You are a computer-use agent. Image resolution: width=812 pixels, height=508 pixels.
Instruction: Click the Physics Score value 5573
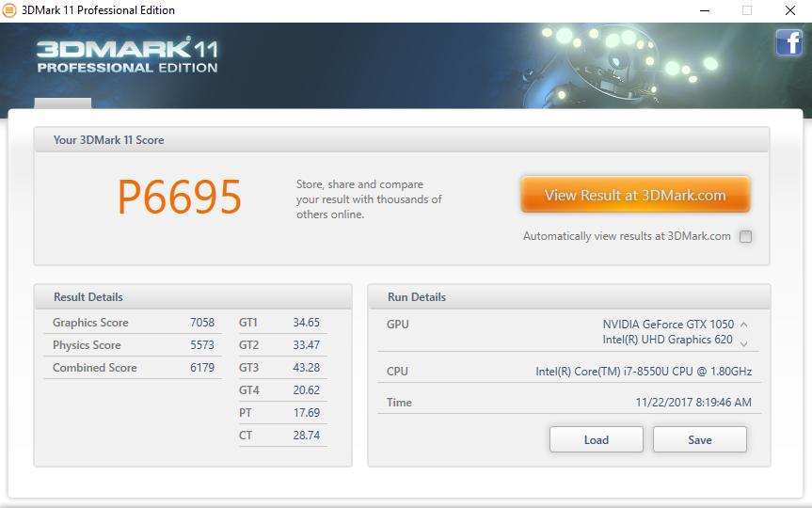tap(202, 345)
